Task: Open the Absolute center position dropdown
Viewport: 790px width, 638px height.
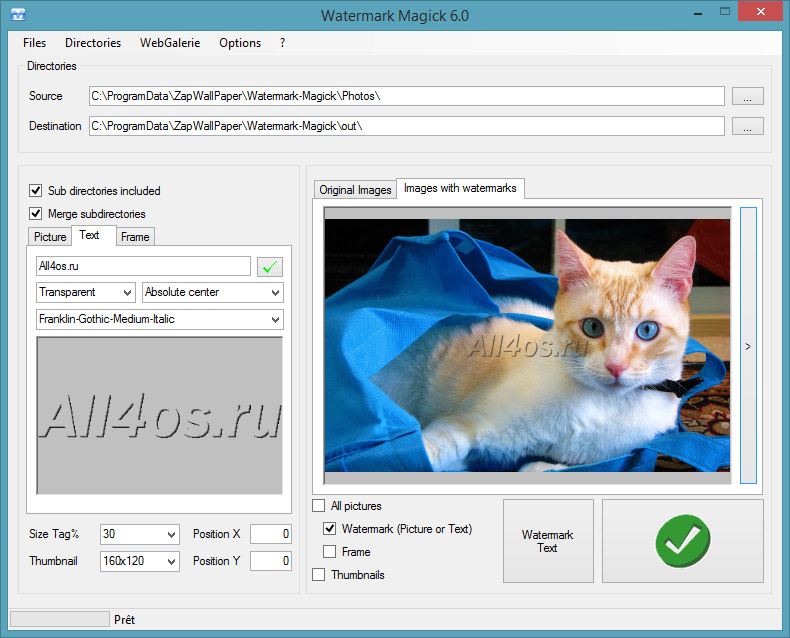Action: 213,292
